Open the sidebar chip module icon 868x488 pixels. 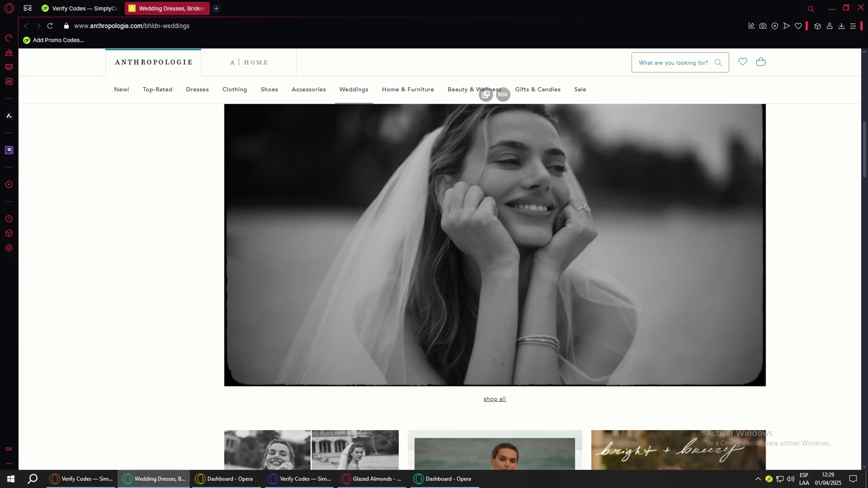pyautogui.click(x=9, y=82)
